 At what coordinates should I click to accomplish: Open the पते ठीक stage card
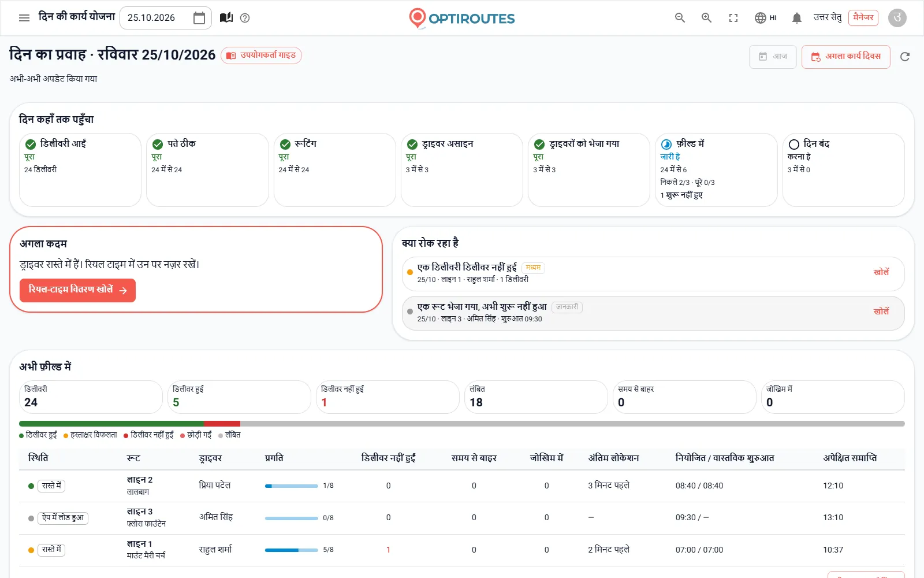click(x=207, y=170)
